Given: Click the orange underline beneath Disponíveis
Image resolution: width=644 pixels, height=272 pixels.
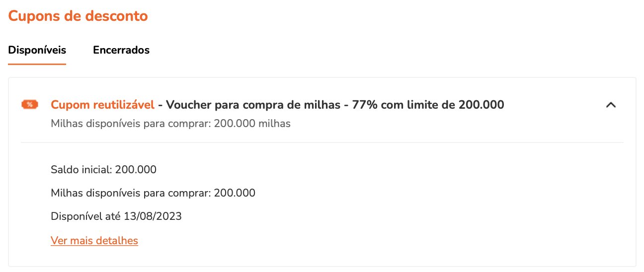Looking at the screenshot, I should (37, 64).
